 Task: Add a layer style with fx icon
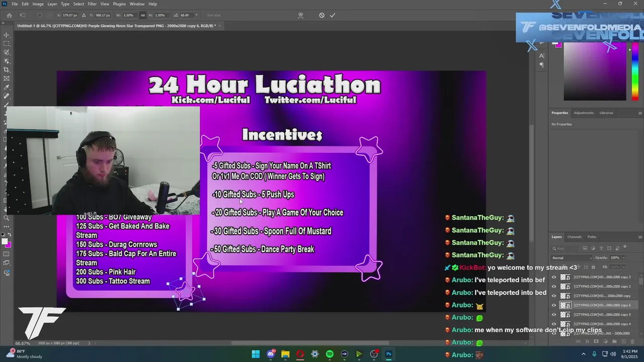click(587, 341)
